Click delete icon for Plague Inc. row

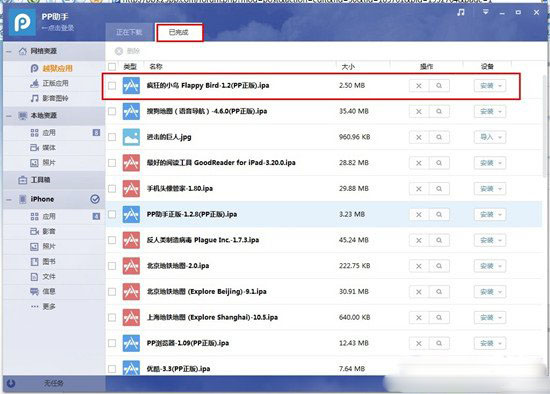(x=419, y=240)
